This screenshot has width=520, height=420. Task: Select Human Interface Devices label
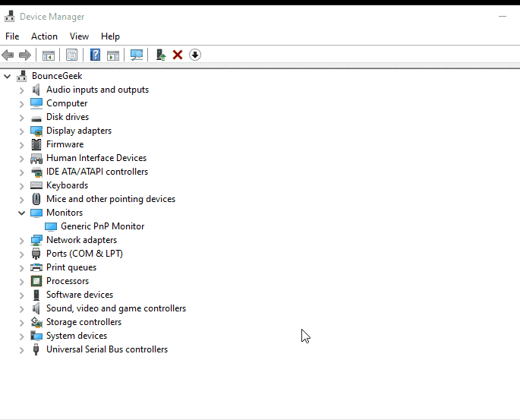point(96,158)
